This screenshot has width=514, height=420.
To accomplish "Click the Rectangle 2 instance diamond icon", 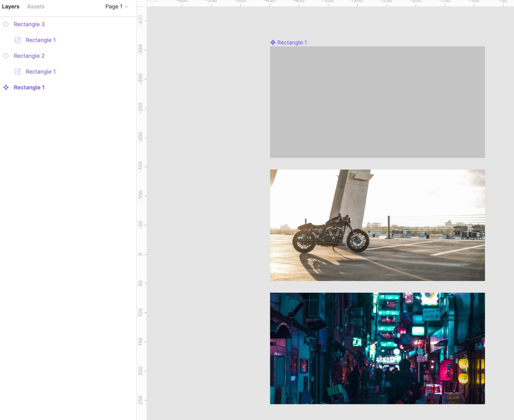I will 6,56.
